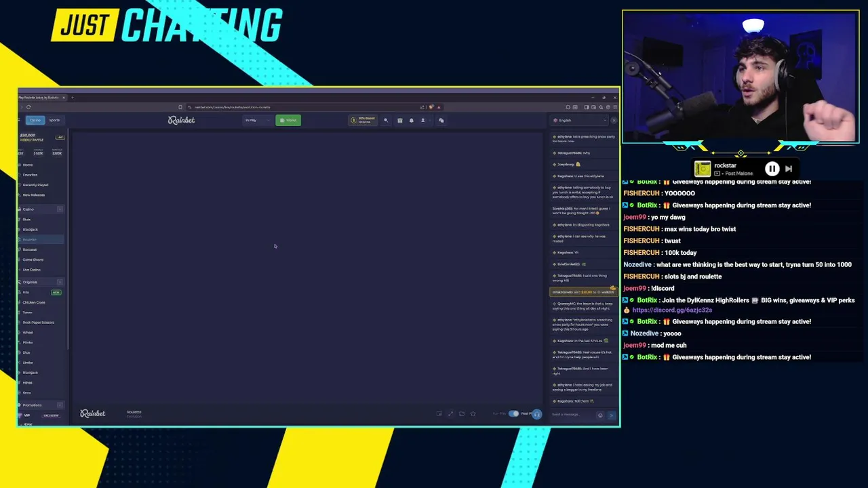
Task: Open Recently Played in the sidebar
Action: pyautogui.click(x=35, y=184)
